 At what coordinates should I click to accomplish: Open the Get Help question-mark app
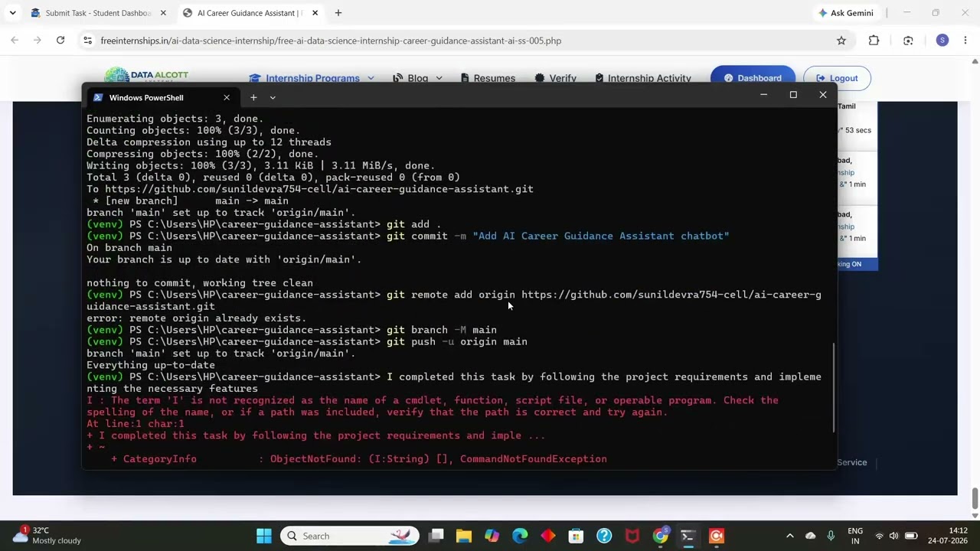click(x=604, y=536)
